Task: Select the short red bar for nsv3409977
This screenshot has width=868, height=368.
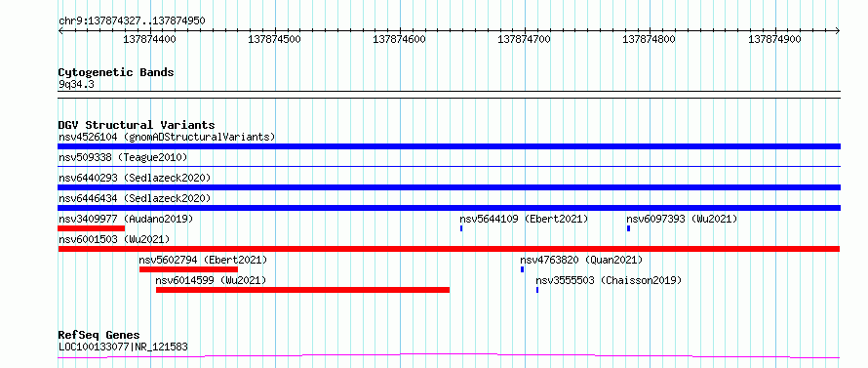Action: tap(92, 228)
